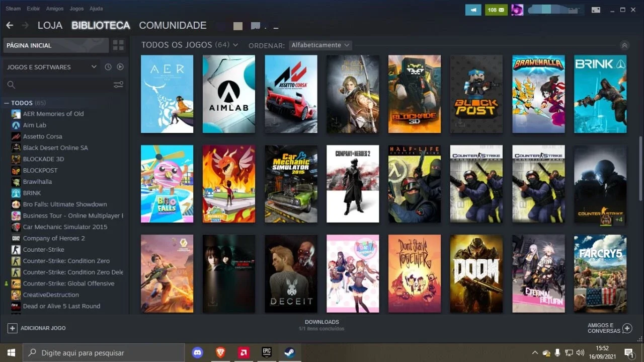Click the plus icon for Adicionar Jogo
This screenshot has height=362, width=644.
(x=12, y=328)
